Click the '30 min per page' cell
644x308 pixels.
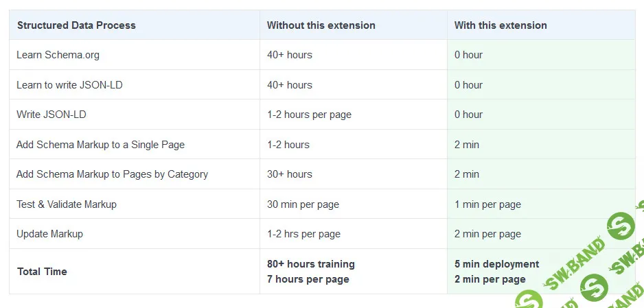303,204
